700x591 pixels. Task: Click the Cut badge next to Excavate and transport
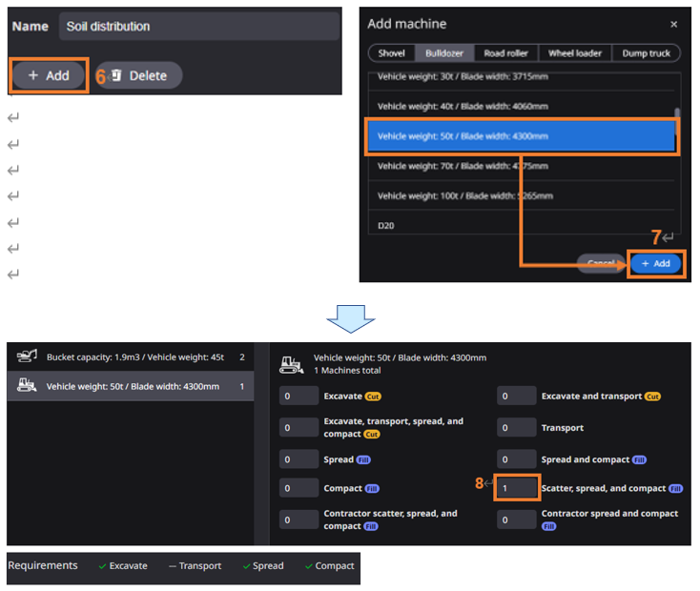[652, 397]
